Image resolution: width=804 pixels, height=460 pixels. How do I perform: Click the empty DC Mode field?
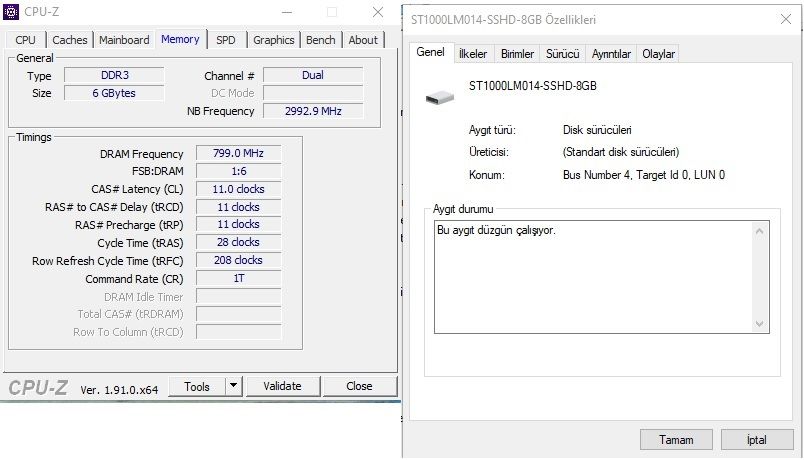pyautogui.click(x=313, y=93)
